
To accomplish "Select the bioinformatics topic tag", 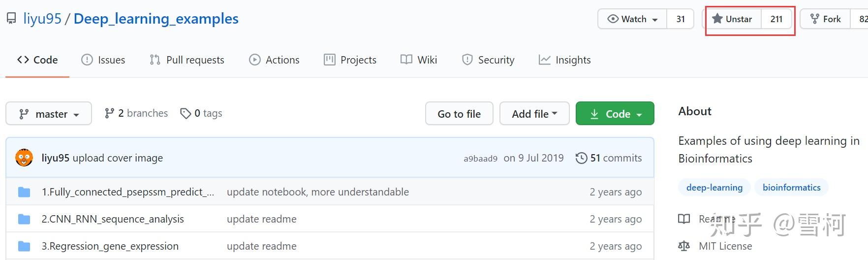I will tap(792, 188).
